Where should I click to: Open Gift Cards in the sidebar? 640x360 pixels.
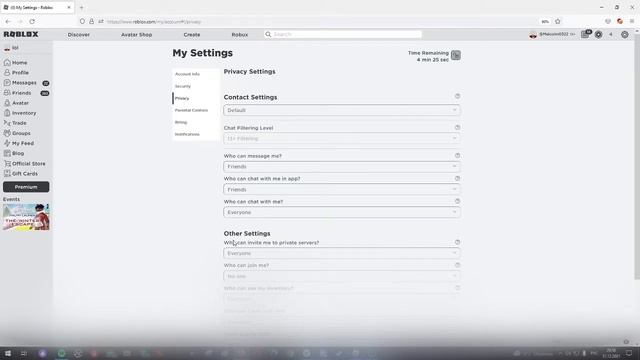click(21, 173)
